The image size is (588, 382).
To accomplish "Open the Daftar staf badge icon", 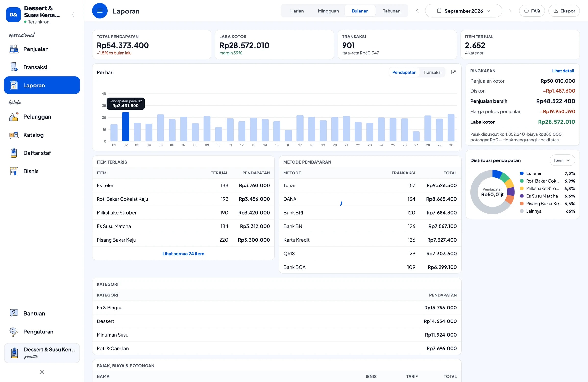I will click(x=13, y=153).
